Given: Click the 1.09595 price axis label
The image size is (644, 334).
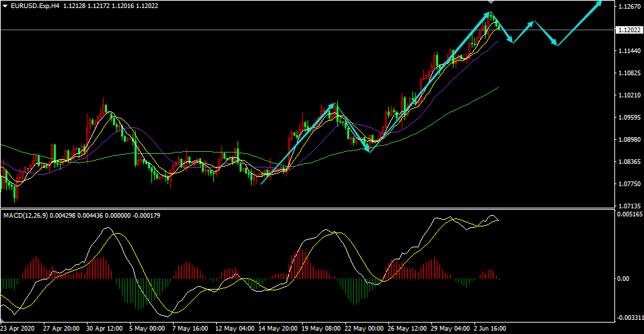Looking at the screenshot, I should point(630,118).
